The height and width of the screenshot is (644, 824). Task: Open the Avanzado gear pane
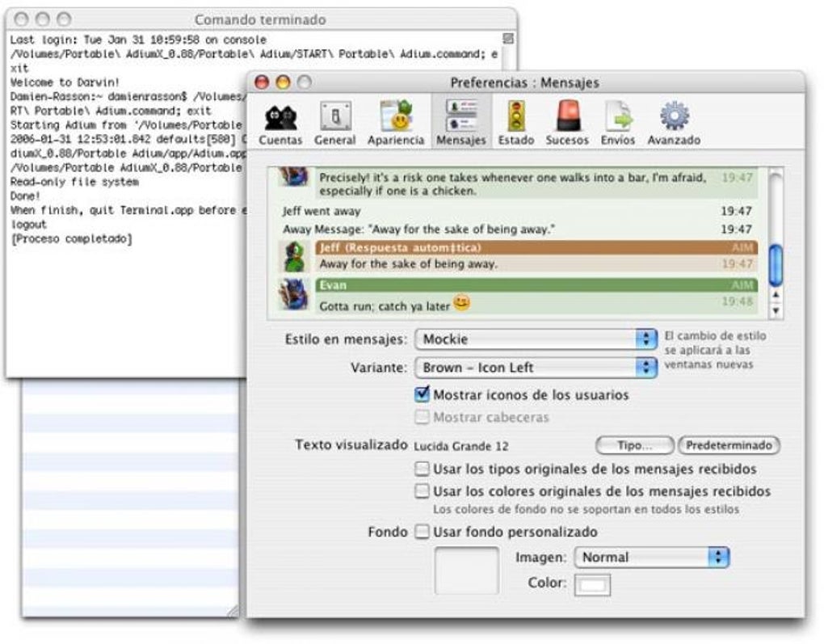tap(674, 124)
